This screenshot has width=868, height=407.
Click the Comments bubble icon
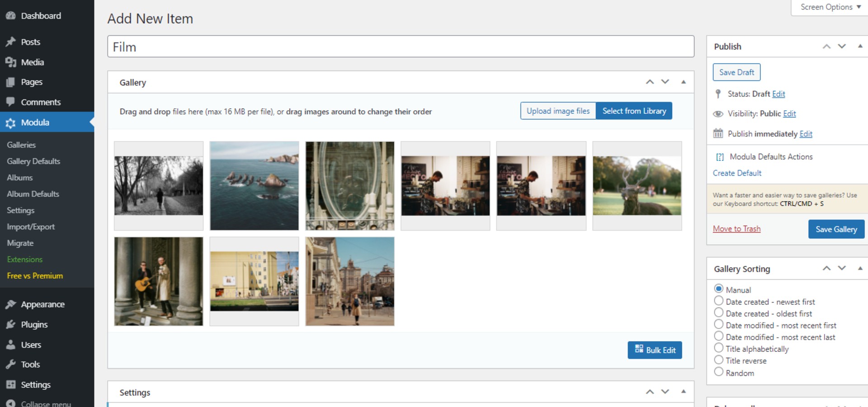click(x=11, y=102)
